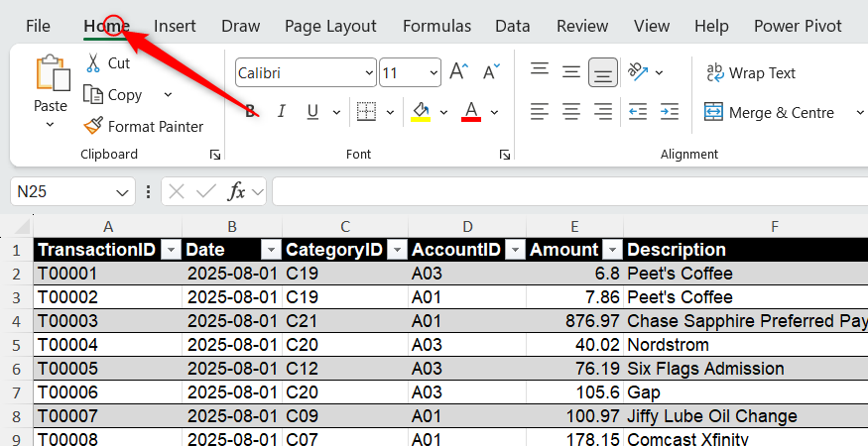Open the Amount filter dropdown
This screenshot has height=446, width=868.
point(612,250)
